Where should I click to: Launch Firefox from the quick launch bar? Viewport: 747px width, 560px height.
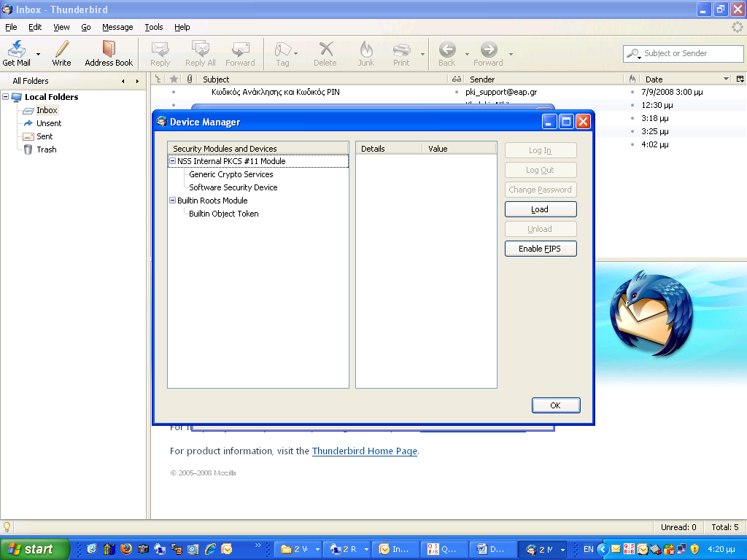click(126, 549)
